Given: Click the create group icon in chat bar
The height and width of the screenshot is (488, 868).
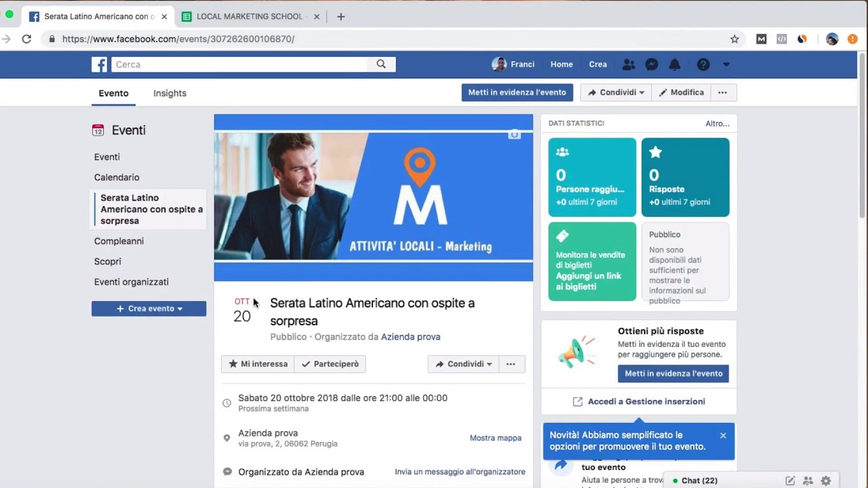Looking at the screenshot, I should point(808,481).
